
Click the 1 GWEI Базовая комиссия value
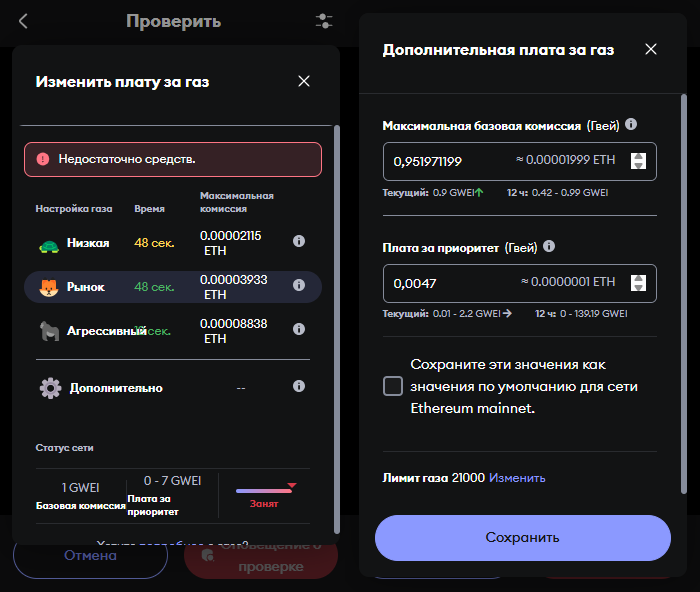pos(81,488)
